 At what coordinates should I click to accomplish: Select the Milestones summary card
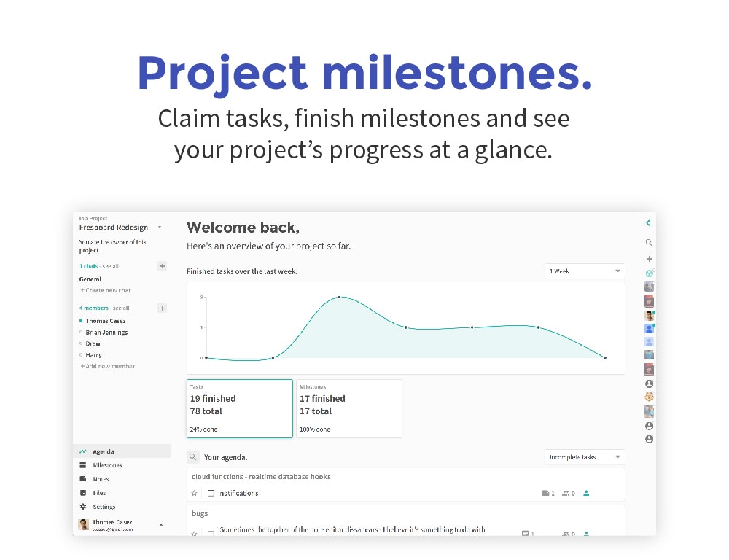tap(349, 408)
